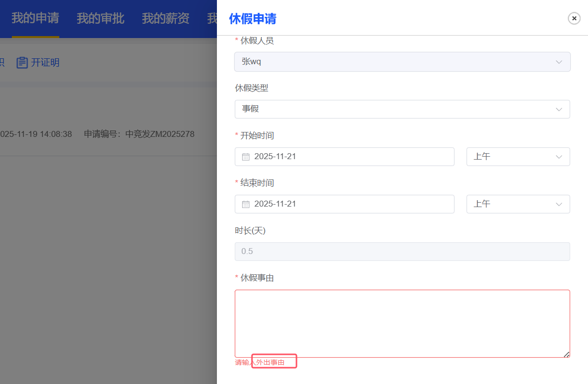Click the 14:08:38 timestamp text

click(x=56, y=134)
